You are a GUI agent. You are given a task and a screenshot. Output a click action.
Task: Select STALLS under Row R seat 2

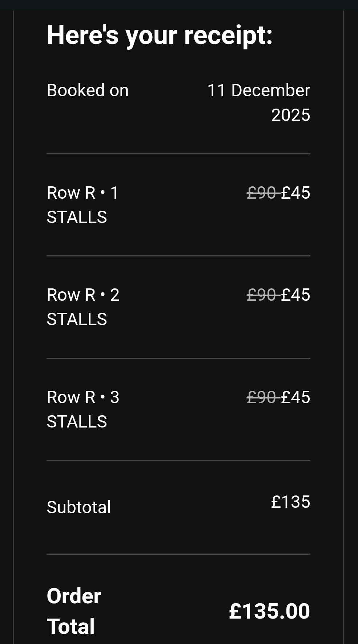click(x=77, y=319)
